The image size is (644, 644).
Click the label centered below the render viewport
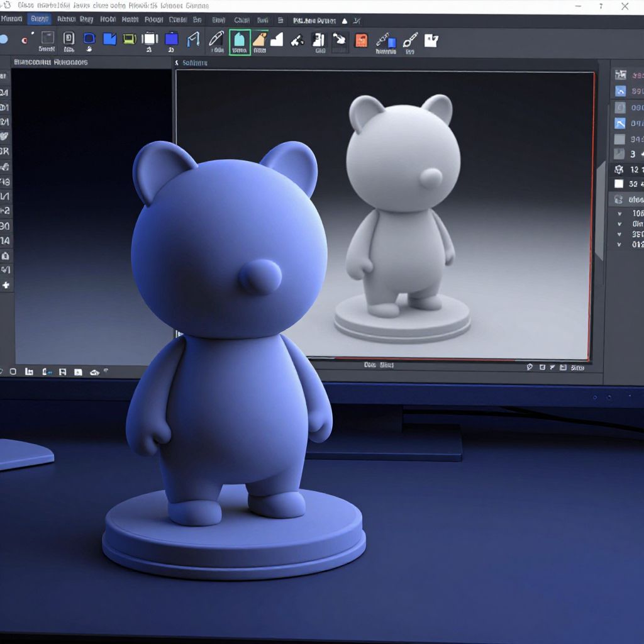point(379,365)
